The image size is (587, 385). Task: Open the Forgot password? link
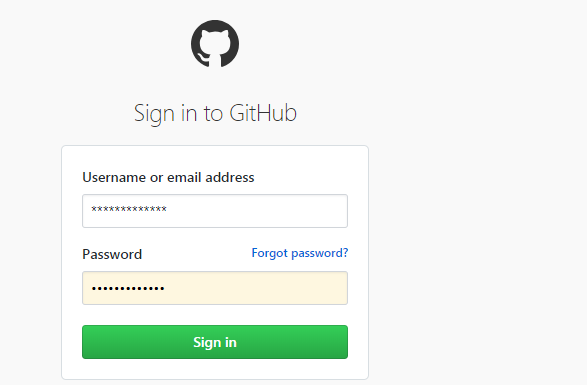point(300,253)
